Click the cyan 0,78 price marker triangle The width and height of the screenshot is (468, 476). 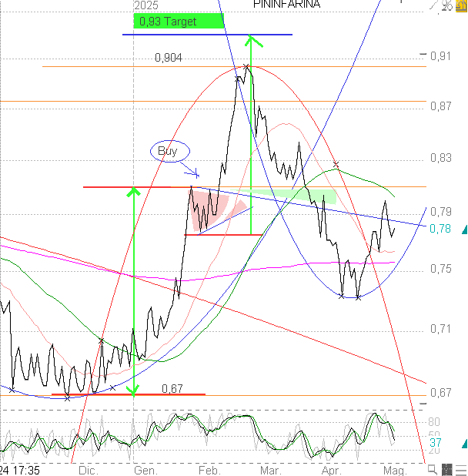point(464,230)
